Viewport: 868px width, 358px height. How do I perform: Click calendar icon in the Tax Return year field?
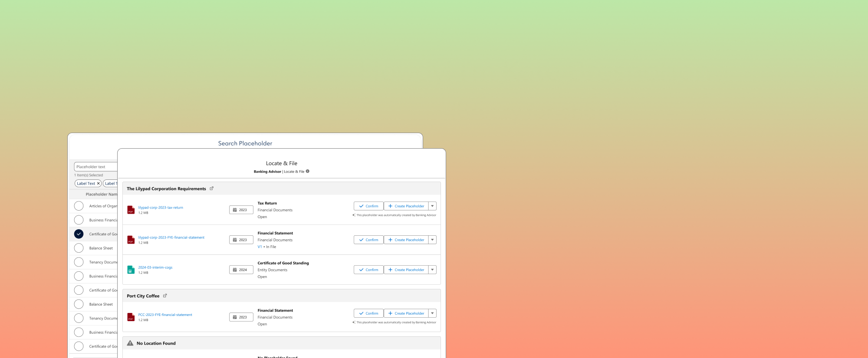pyautogui.click(x=235, y=210)
